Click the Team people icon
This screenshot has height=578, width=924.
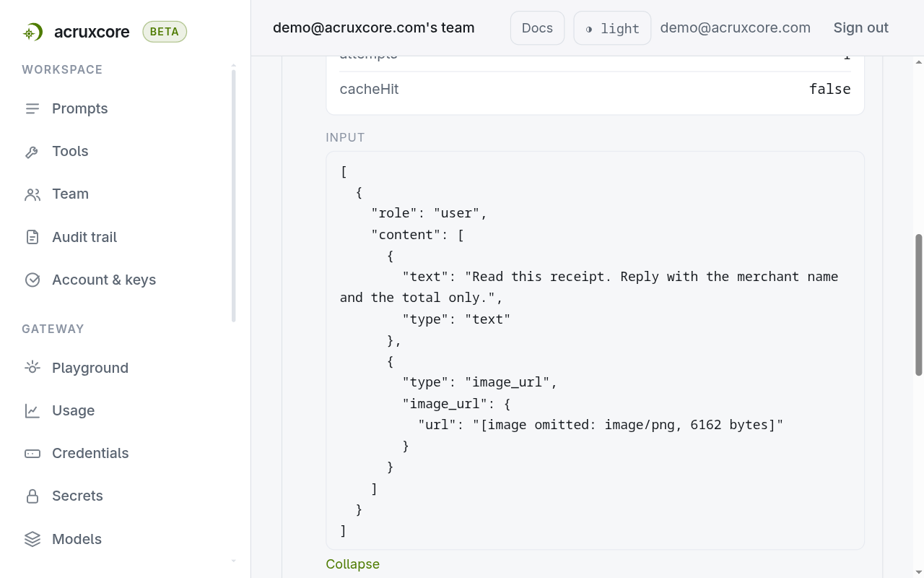32,194
